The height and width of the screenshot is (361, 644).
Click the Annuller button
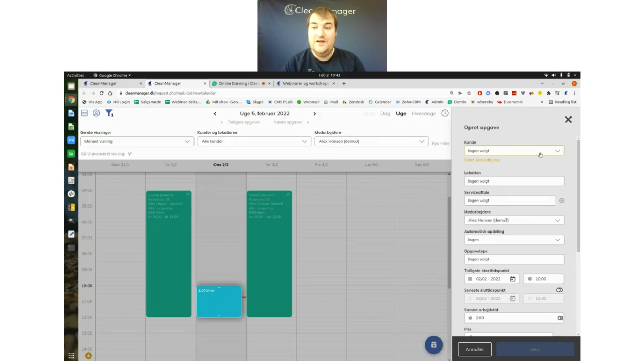(474, 349)
